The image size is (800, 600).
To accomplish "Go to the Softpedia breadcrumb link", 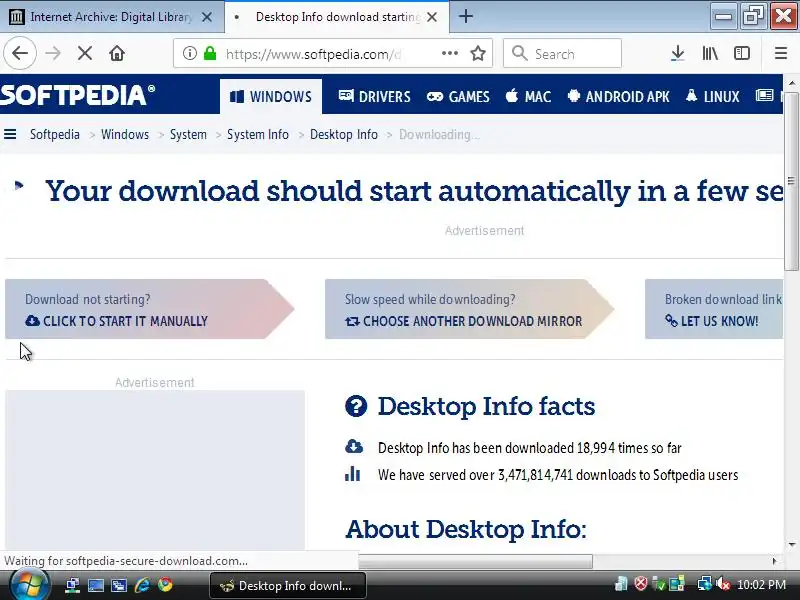I will click(x=55, y=135).
